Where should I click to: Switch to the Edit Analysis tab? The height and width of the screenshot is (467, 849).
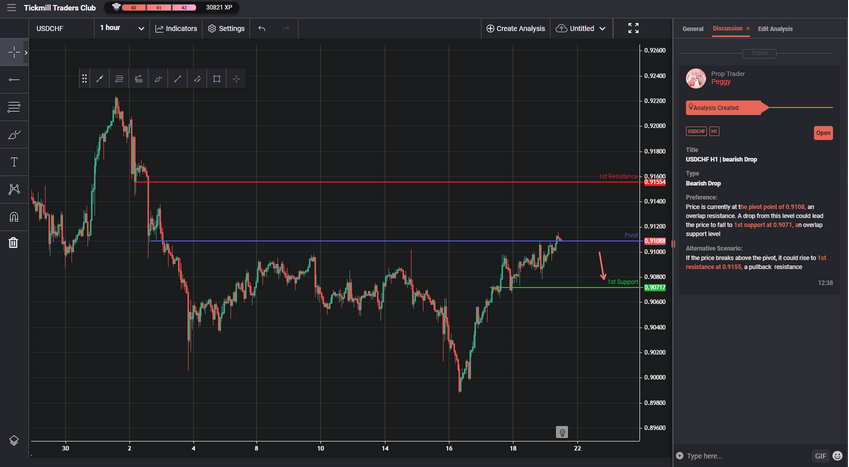[775, 29]
